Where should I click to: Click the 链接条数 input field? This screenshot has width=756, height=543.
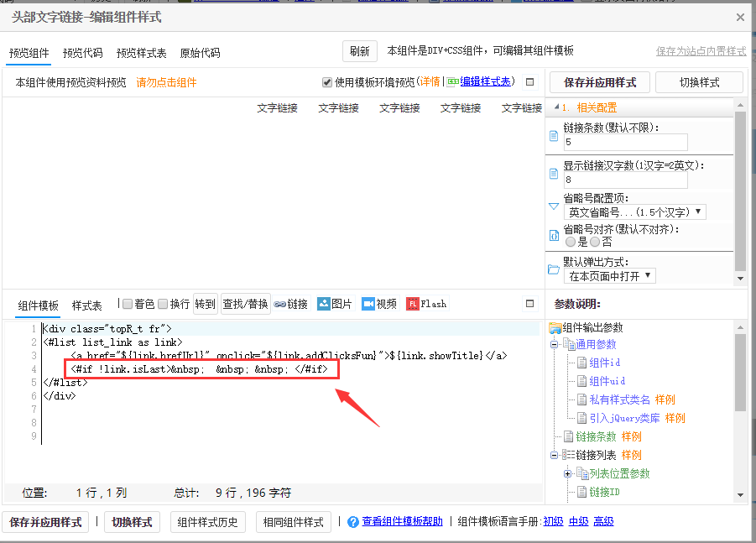626,143
